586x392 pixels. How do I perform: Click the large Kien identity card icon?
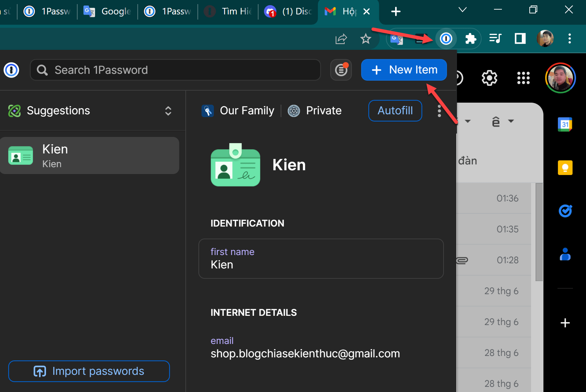(235, 165)
